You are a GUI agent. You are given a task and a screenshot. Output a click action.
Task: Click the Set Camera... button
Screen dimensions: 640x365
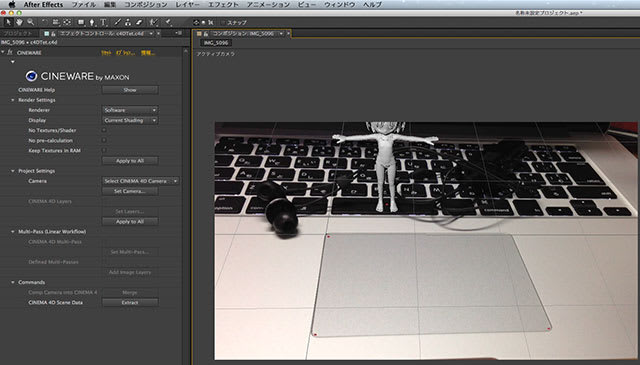[130, 191]
